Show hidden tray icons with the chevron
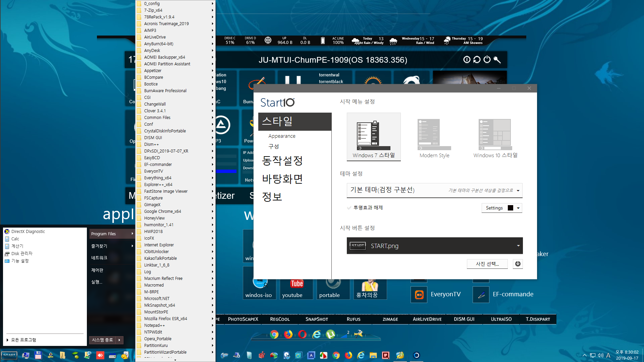The width and height of the screenshot is (644, 362). [584, 355]
